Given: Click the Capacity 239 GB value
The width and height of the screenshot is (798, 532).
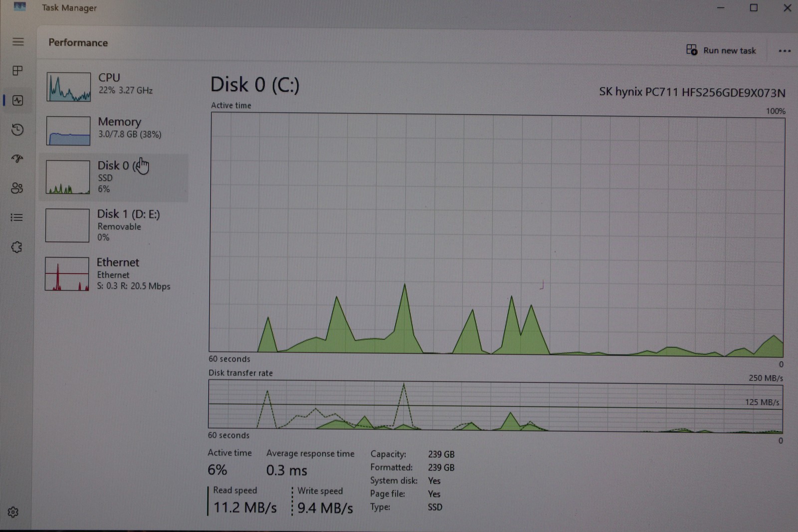Looking at the screenshot, I should point(441,454).
